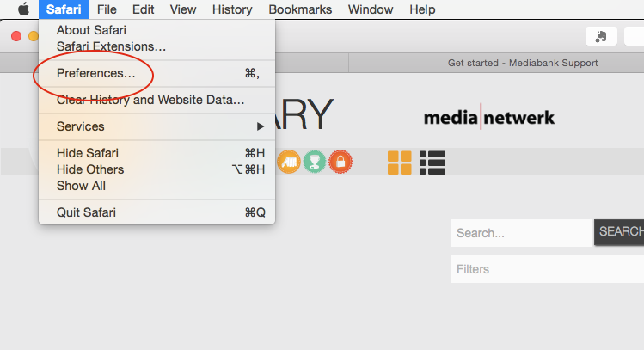644x350 pixels.
Task: Choose Hide Safari
Action: pos(156,153)
